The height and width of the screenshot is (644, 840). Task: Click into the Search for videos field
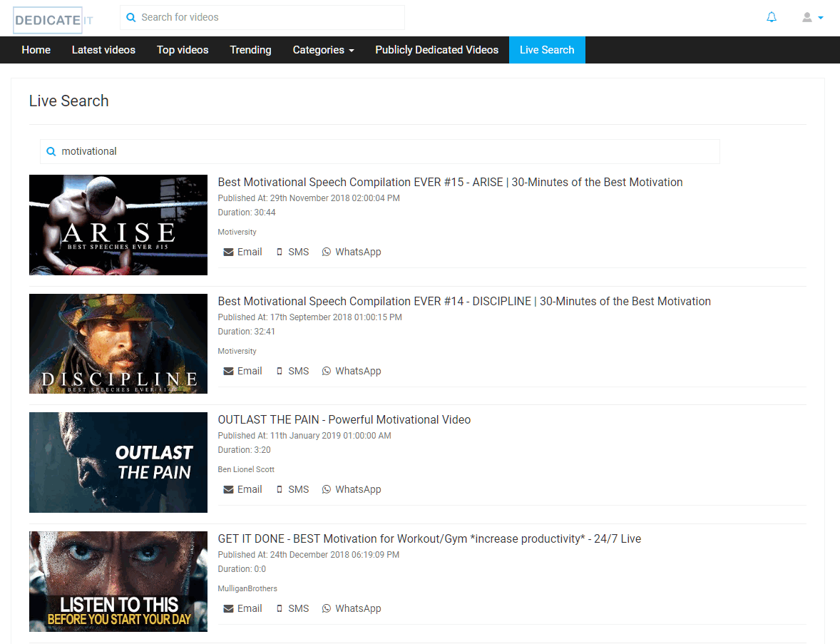click(x=262, y=18)
